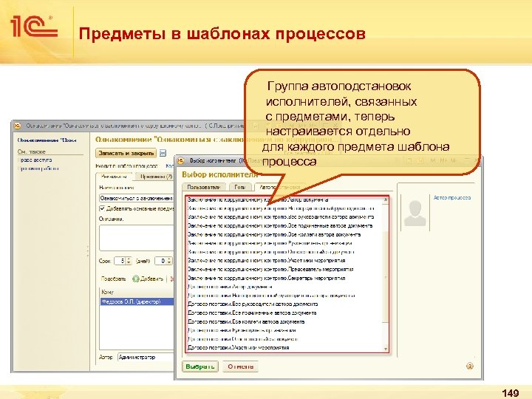Viewport: 532px width, 399px height.
Task: Click the days field showing 5
Action: click(x=120, y=261)
